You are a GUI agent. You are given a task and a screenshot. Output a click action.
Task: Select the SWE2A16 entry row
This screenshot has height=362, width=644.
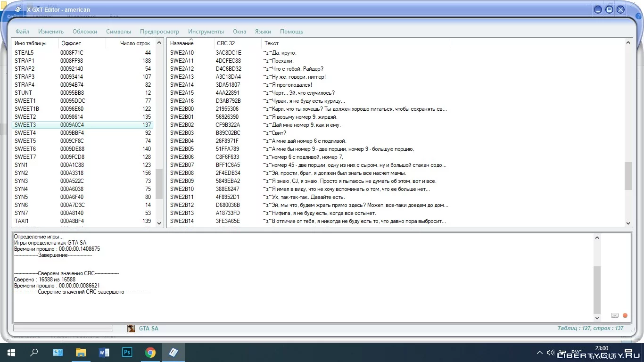309,101
